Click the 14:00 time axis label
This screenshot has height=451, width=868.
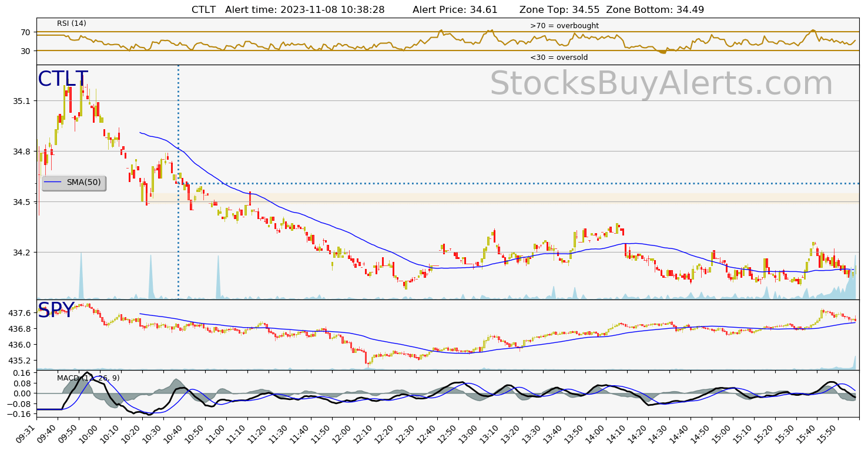(597, 433)
